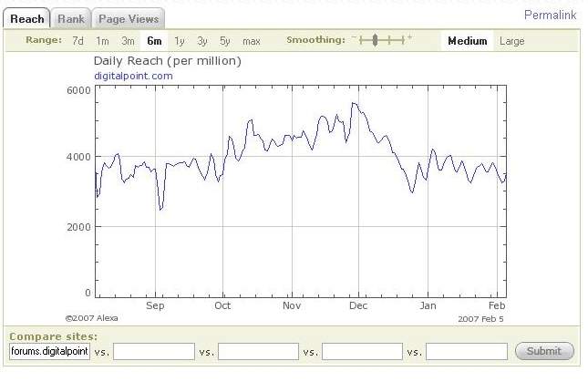
Task: Click the Daily Reach (per million) title
Action: pos(167,61)
